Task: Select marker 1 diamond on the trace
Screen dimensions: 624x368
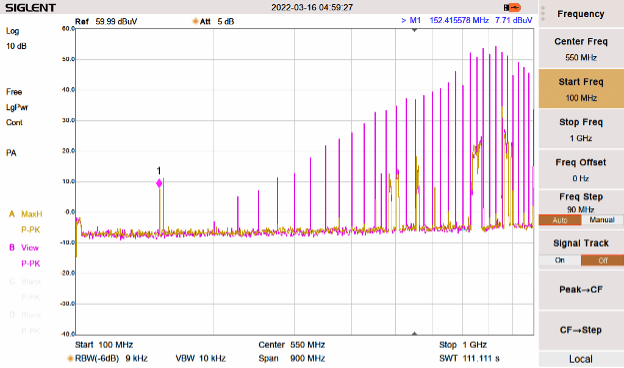Action: click(159, 183)
